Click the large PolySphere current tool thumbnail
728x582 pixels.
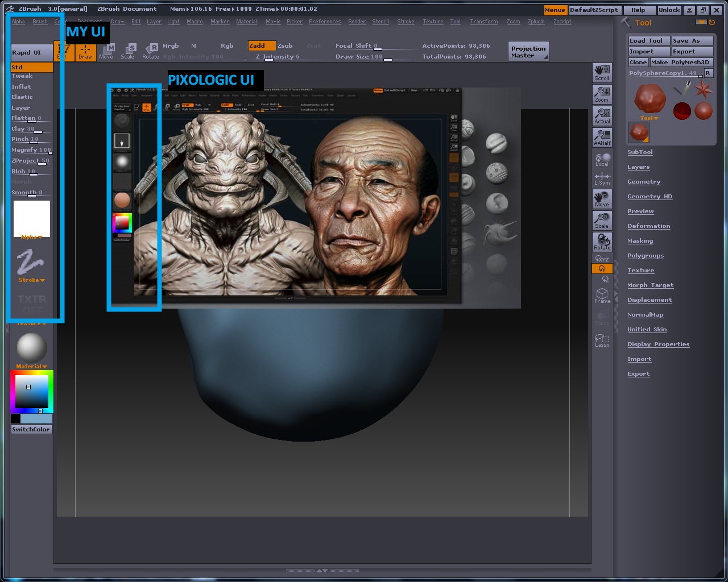click(x=650, y=98)
